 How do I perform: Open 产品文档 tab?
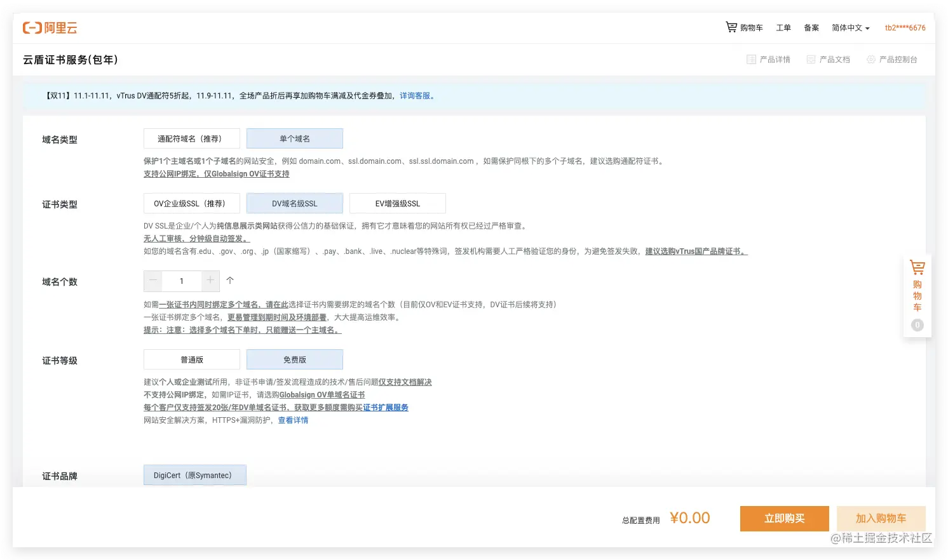coord(829,60)
